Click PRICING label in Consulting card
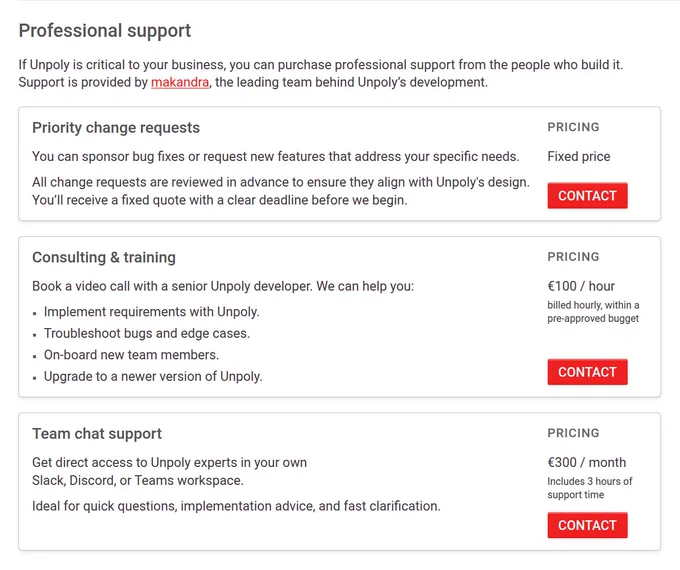Image resolution: width=680 pixels, height=570 pixels. 573,257
